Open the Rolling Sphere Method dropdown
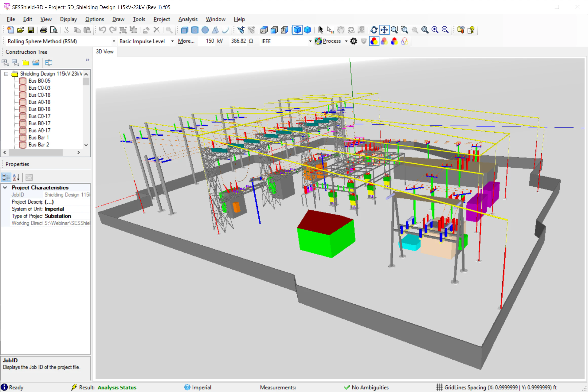588x392 pixels. tap(114, 41)
